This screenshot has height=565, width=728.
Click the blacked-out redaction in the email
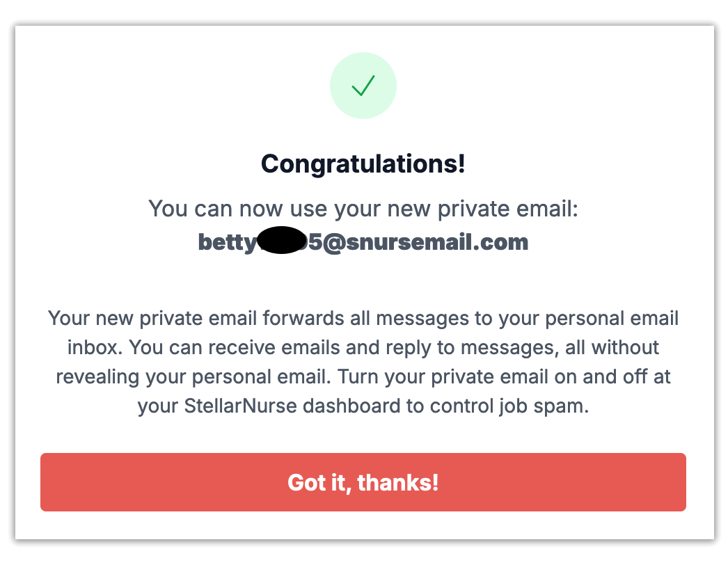[281, 241]
